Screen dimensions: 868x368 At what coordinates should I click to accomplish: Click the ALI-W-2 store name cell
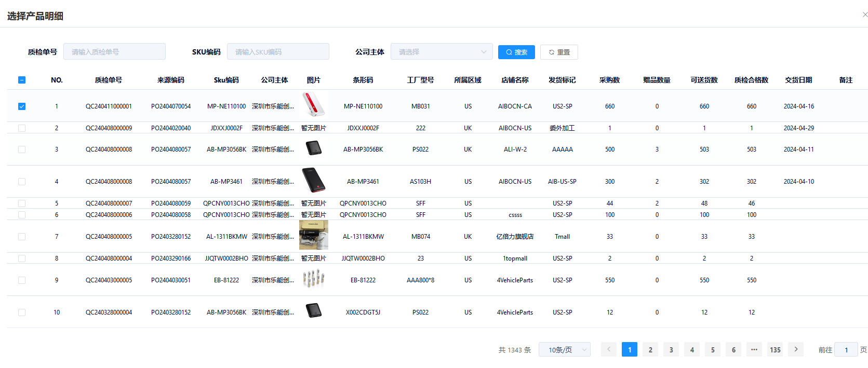pyautogui.click(x=515, y=149)
